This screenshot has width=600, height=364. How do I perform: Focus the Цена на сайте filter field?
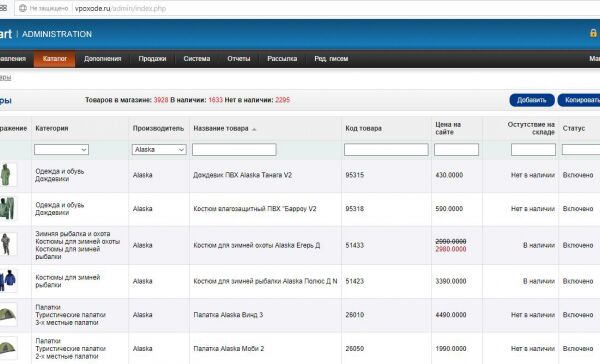(456, 150)
